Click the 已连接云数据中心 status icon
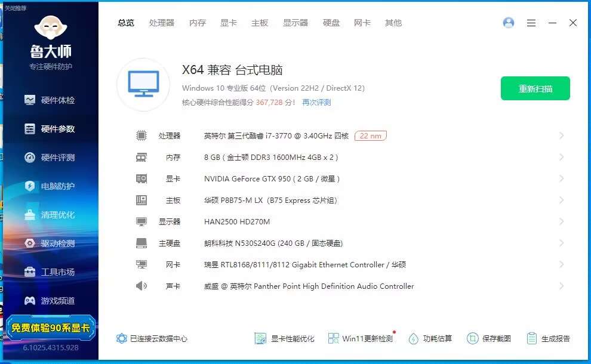 (x=122, y=338)
